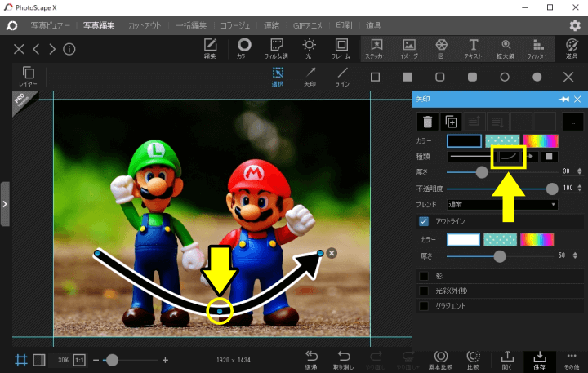Toggle the split compare view icon
Viewport: 588px width, 373px height.
coord(39,360)
